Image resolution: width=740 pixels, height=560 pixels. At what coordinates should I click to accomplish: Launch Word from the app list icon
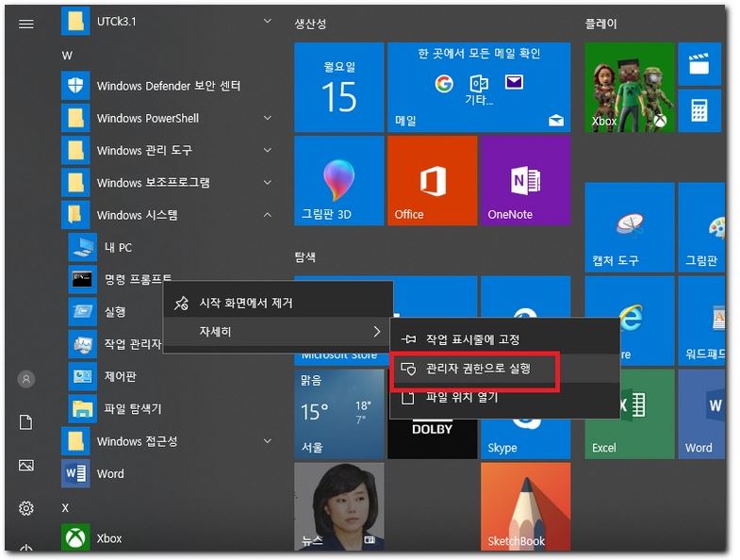(75, 473)
